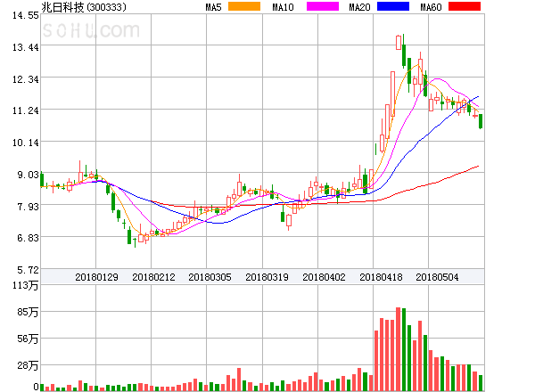
Task: Click the red MA60 legend swatch
Action: click(465, 6)
